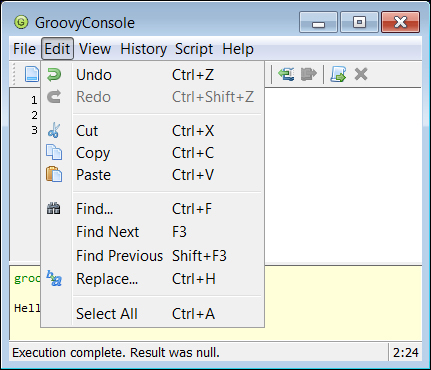Click the 2:24 cursor position indicator
The image size is (431, 370).
coord(405,352)
